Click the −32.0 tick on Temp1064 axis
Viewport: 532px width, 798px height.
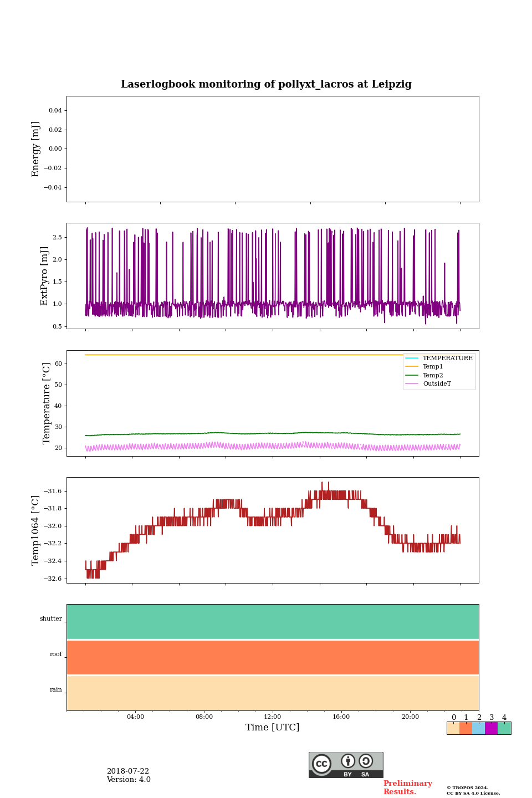tap(53, 526)
